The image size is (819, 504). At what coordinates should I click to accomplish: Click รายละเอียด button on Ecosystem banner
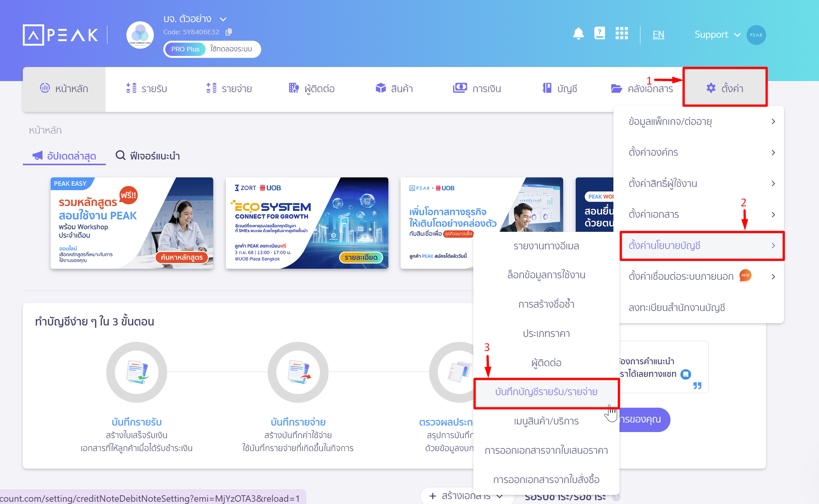tap(361, 257)
